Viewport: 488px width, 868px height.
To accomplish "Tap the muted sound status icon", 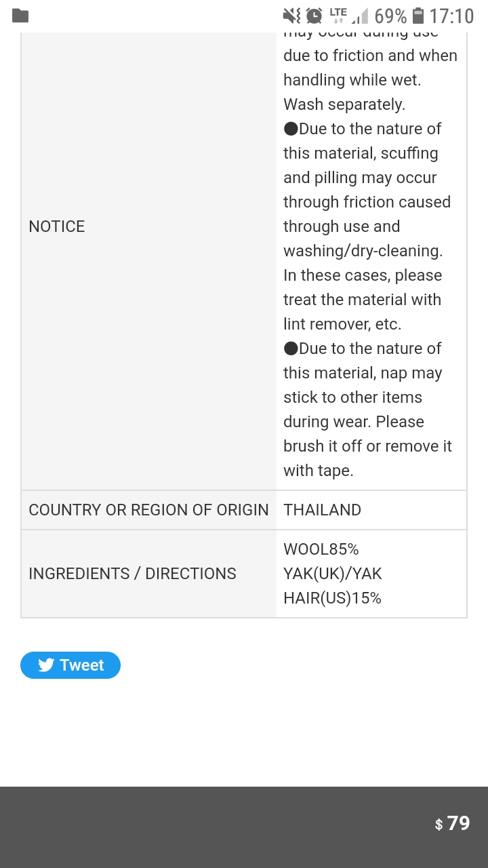I will pyautogui.click(x=291, y=16).
